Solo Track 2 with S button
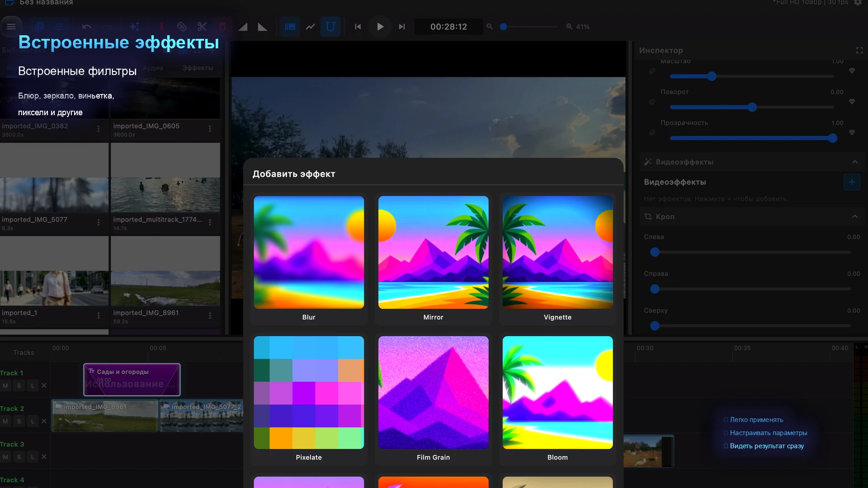 (x=19, y=421)
